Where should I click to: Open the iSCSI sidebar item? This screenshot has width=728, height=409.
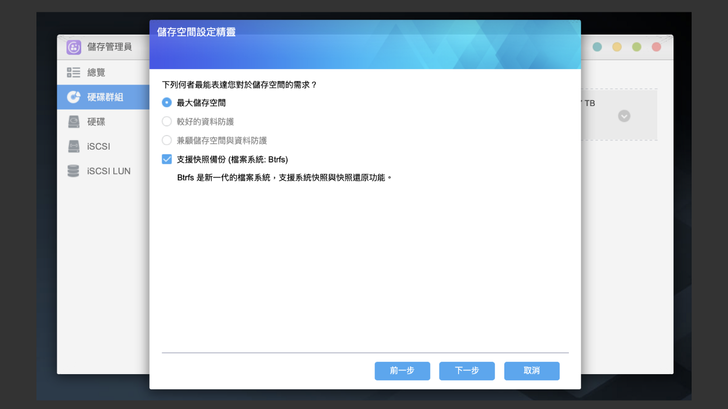click(103, 146)
